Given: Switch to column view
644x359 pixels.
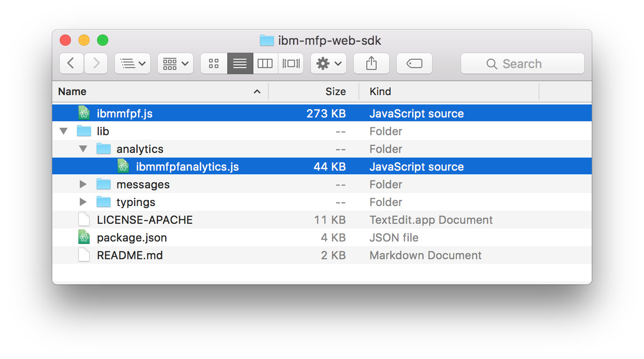Looking at the screenshot, I should coord(265,63).
